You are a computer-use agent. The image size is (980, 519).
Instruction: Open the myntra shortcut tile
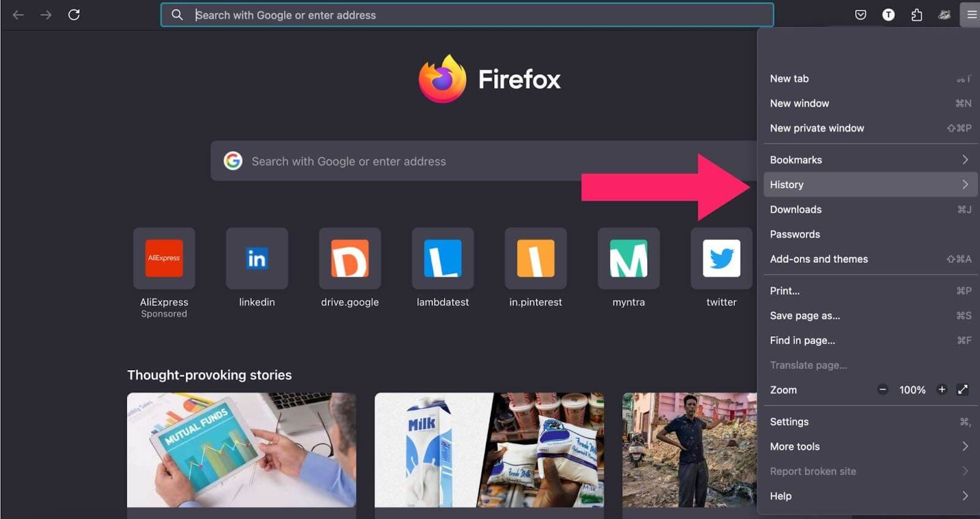tap(628, 258)
